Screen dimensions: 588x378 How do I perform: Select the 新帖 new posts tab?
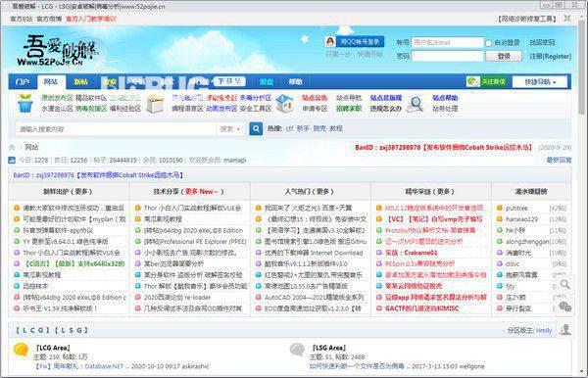tap(80, 81)
